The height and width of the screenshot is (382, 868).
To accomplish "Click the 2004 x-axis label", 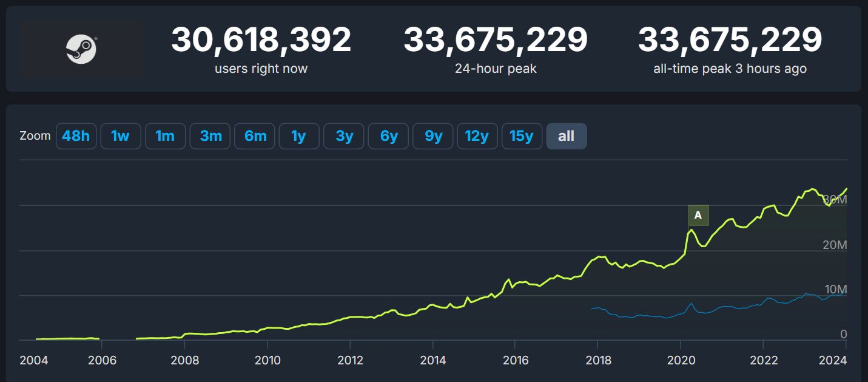I will (x=33, y=360).
